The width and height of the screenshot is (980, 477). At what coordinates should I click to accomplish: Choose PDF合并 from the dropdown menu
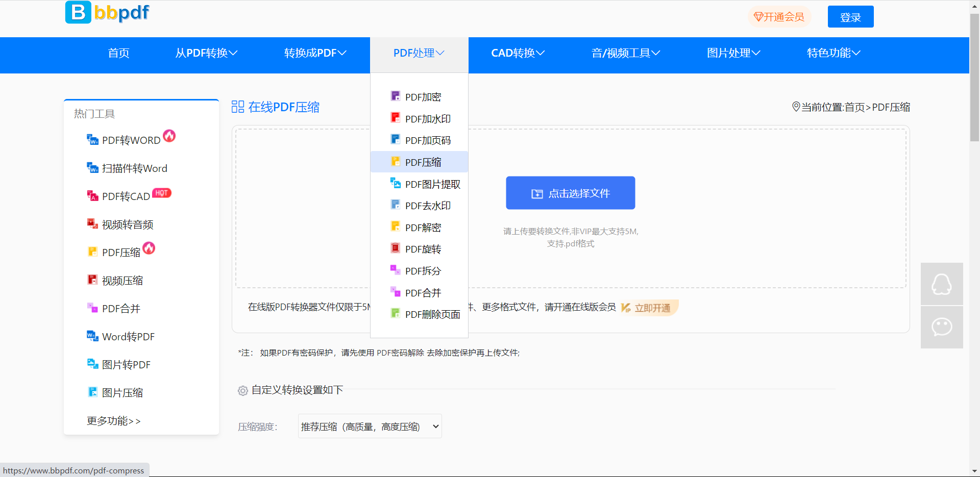[419, 292]
